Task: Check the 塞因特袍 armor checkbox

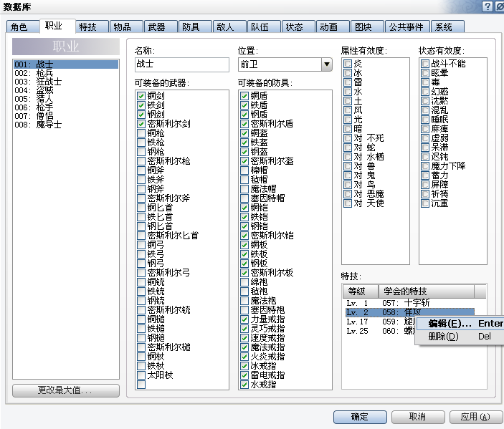Action: tap(244, 310)
